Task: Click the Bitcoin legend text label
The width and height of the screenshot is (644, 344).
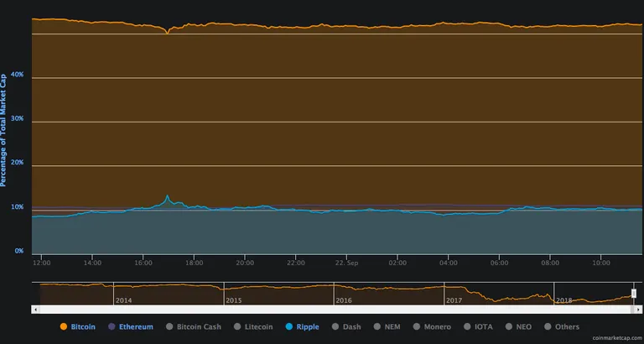Action: pyautogui.click(x=83, y=326)
